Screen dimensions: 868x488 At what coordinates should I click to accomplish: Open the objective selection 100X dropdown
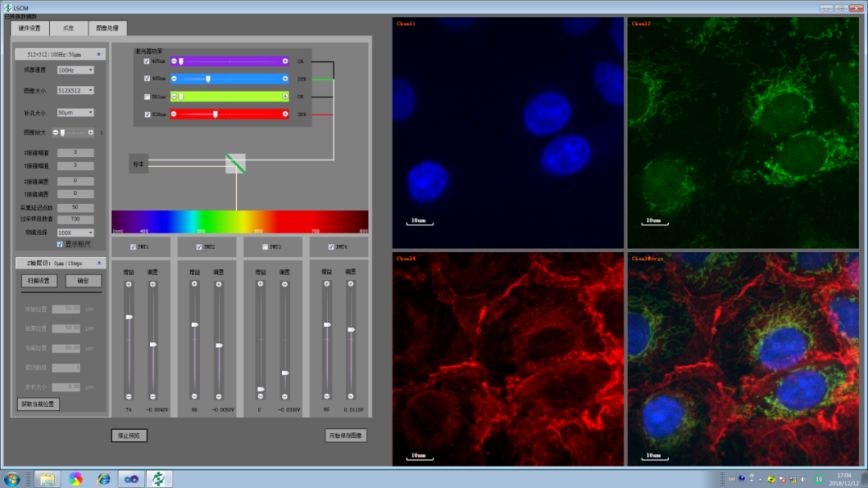pyautogui.click(x=76, y=233)
